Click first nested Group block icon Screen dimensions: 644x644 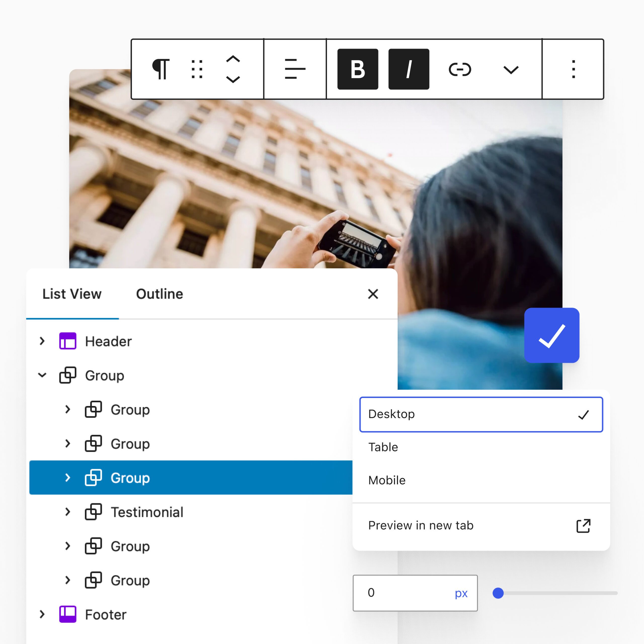(93, 409)
